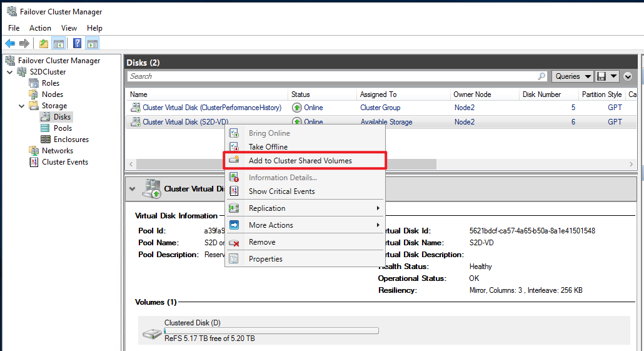Open the Queries dropdown

[x=573, y=76]
